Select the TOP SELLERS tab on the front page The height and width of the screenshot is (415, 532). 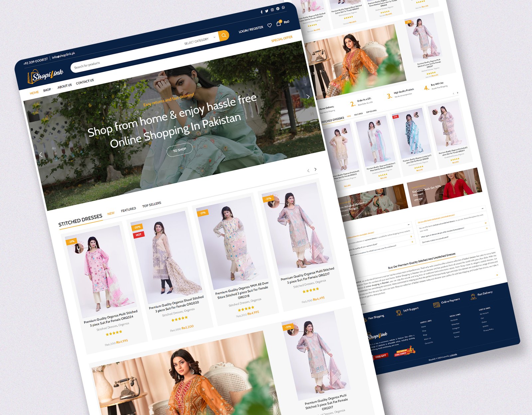pyautogui.click(x=152, y=205)
